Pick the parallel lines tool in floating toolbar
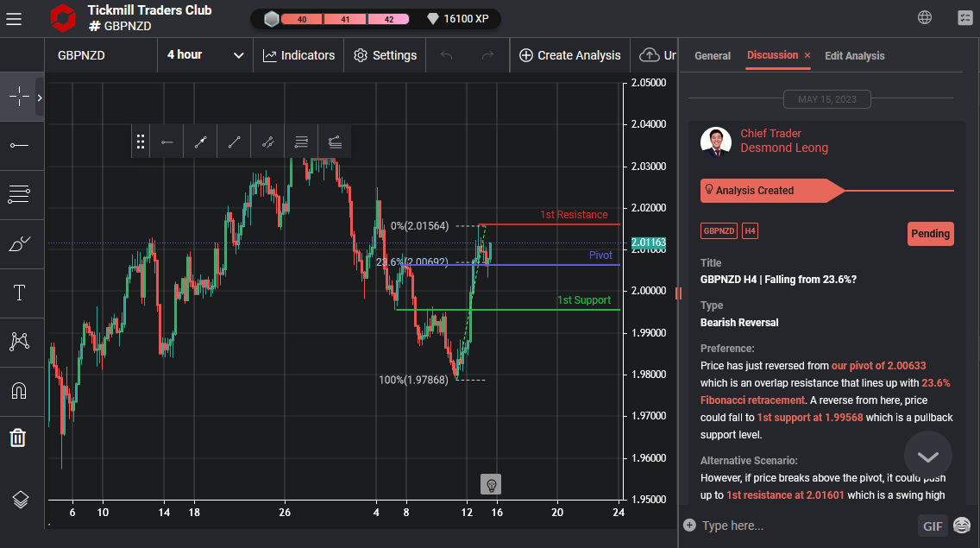 pos(301,142)
